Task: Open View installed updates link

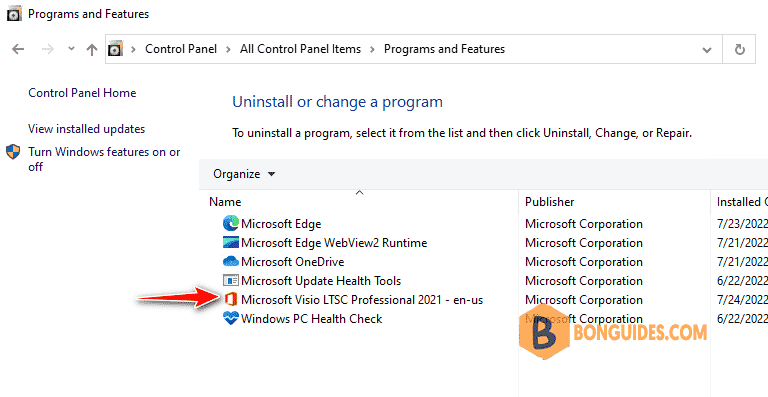Action: click(87, 129)
